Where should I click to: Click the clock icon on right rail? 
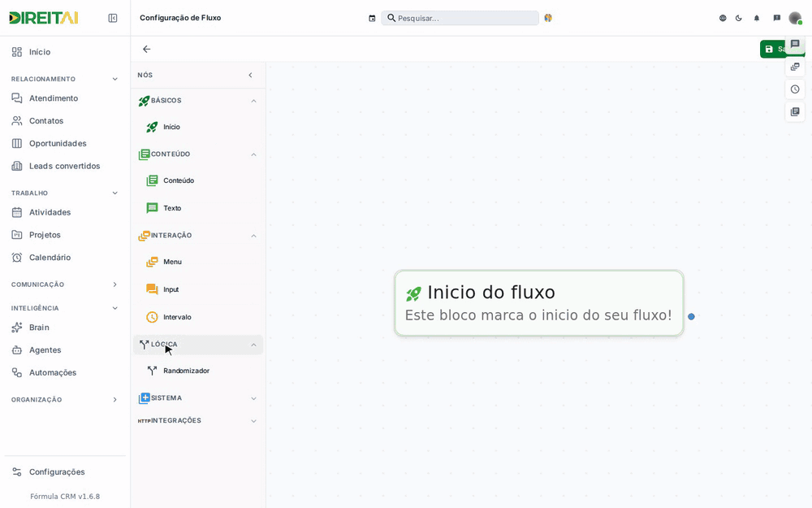click(x=795, y=89)
